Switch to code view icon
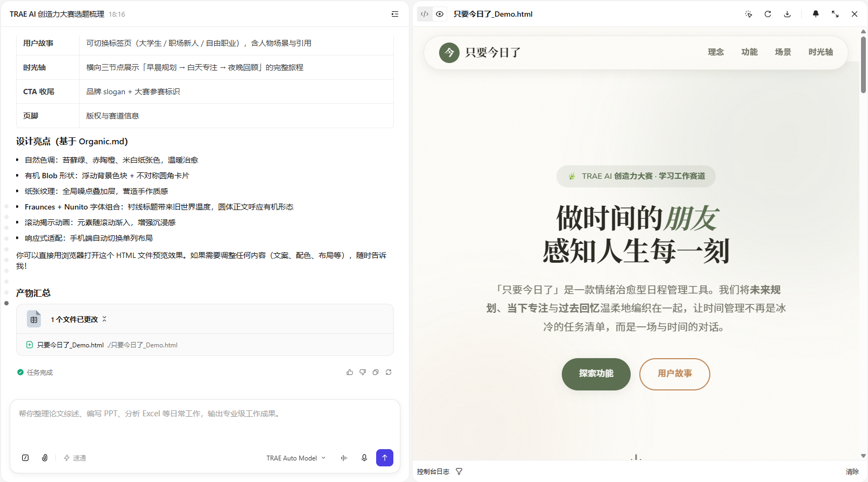868x482 pixels. (425, 14)
